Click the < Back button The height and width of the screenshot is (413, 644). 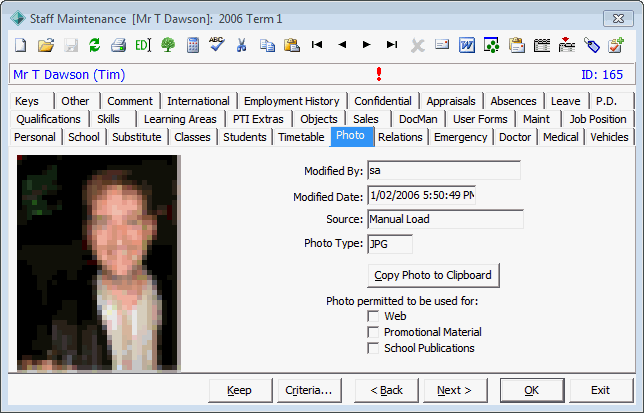[x=386, y=390]
